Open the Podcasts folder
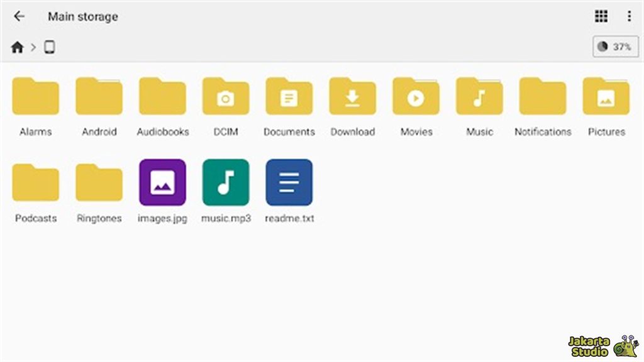The height and width of the screenshot is (362, 644). (35, 182)
